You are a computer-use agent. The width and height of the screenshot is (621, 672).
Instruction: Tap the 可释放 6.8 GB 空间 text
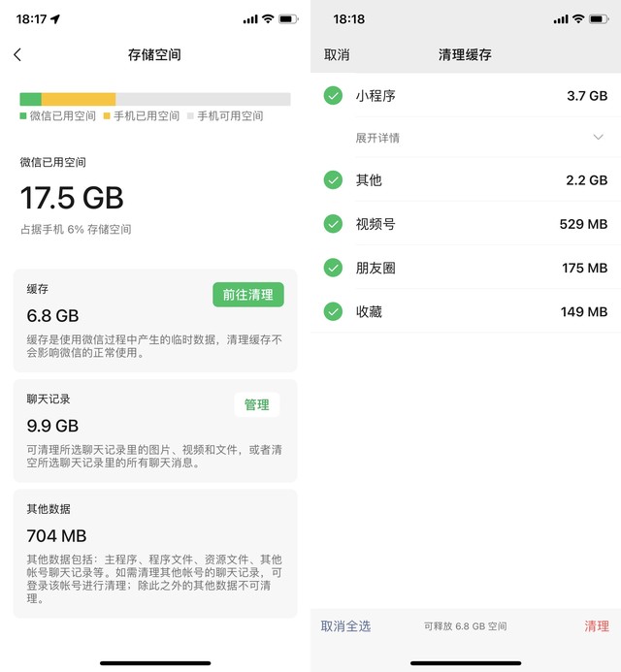click(x=466, y=626)
